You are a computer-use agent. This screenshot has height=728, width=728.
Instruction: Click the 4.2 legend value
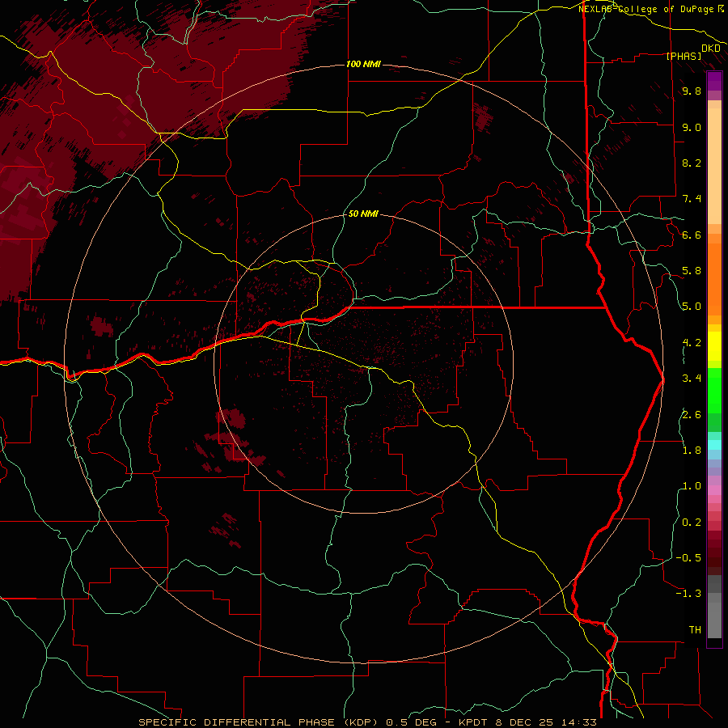pos(692,343)
